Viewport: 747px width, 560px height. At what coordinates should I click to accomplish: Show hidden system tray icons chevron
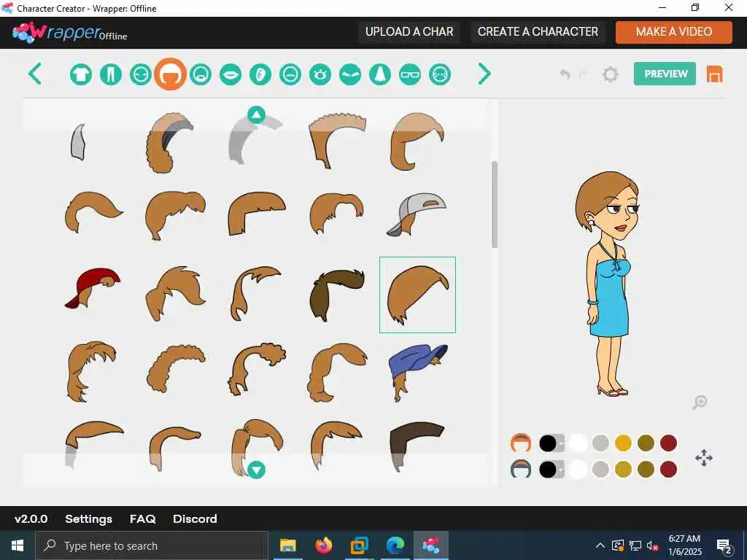coord(600,545)
